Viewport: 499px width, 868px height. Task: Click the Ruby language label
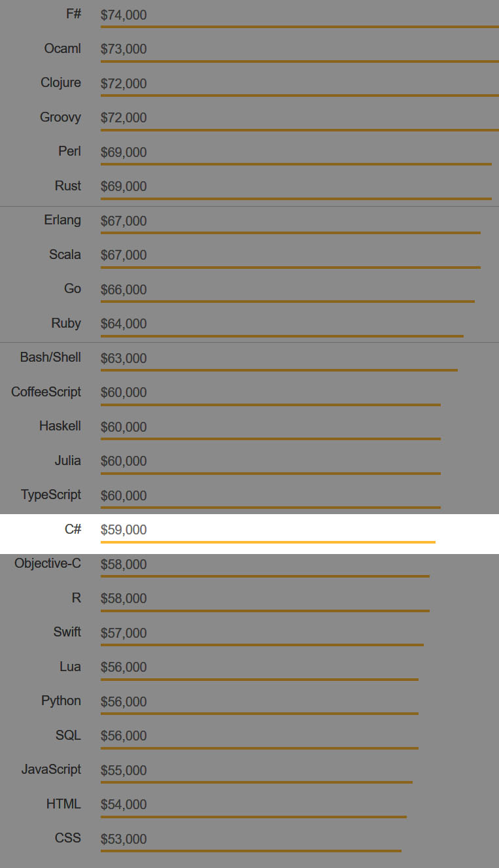66,323
